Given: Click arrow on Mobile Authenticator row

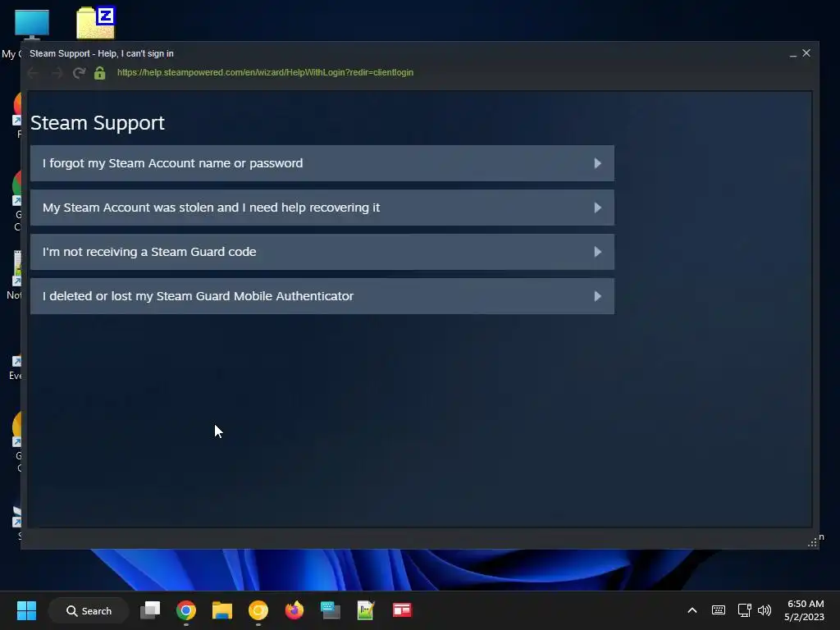Looking at the screenshot, I should point(598,296).
